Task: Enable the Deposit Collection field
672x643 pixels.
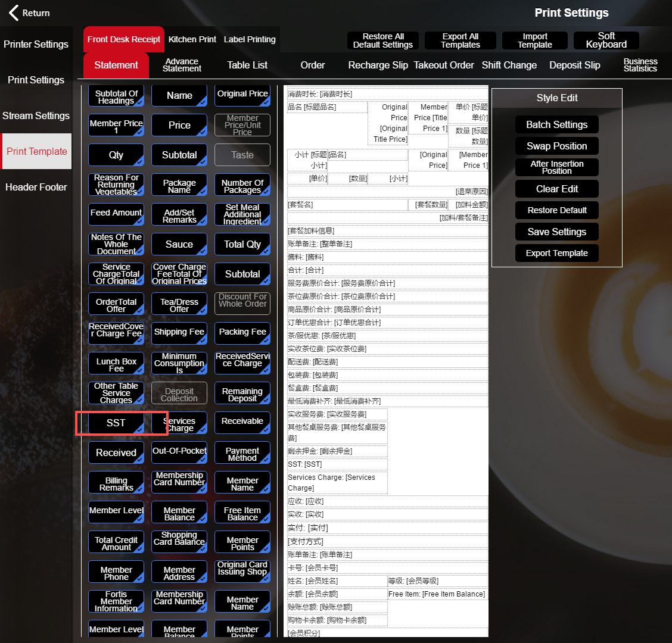Action: coord(179,393)
